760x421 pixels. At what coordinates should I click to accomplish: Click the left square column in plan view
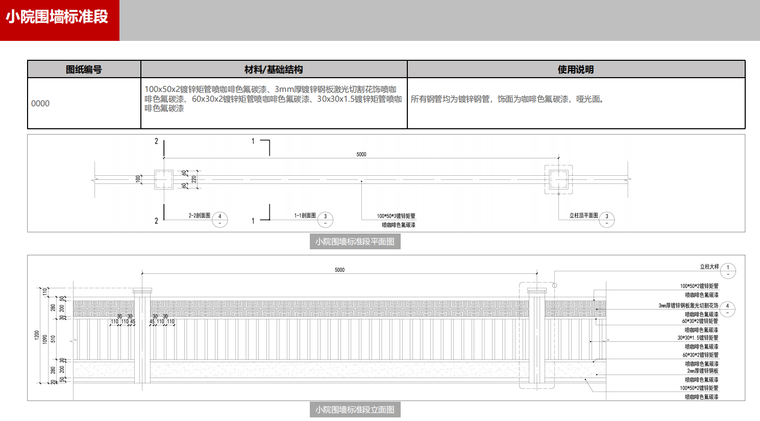click(x=164, y=179)
